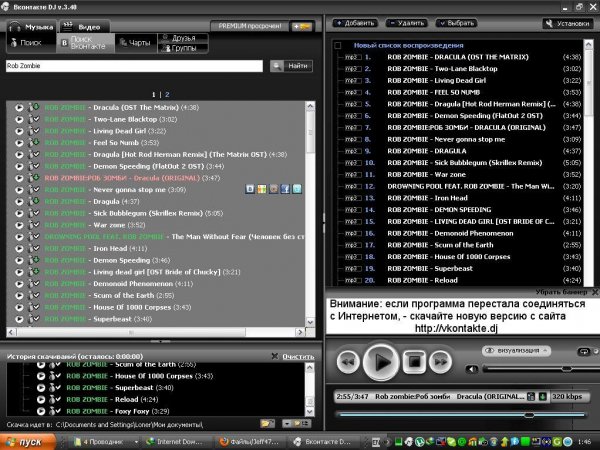Share Never gonna stop me via VKontakte icon

pos(249,189)
